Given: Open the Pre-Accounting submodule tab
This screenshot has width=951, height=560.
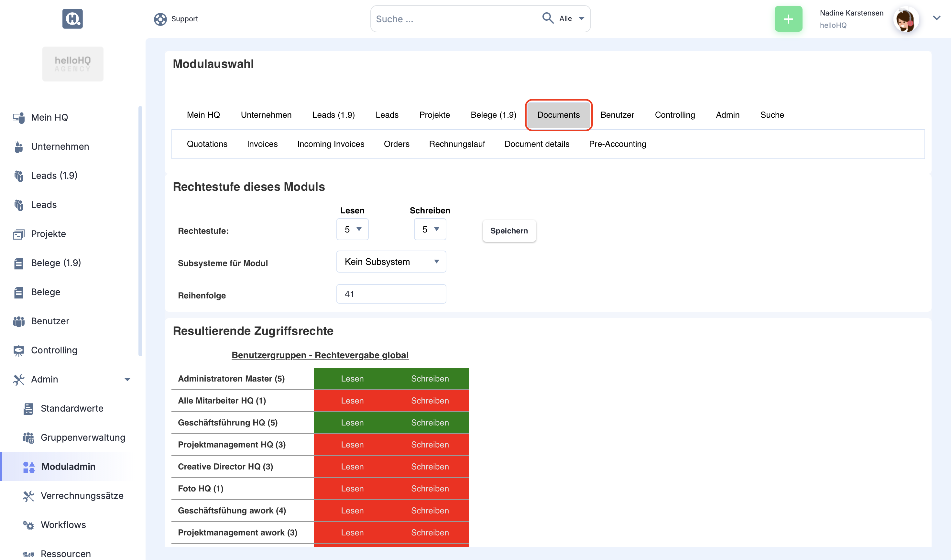Looking at the screenshot, I should click(617, 144).
